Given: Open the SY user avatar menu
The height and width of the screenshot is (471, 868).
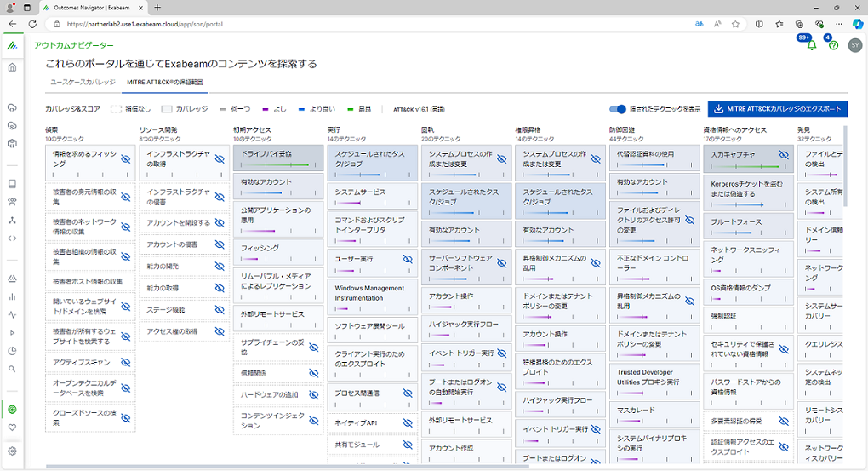Looking at the screenshot, I should pos(855,45).
